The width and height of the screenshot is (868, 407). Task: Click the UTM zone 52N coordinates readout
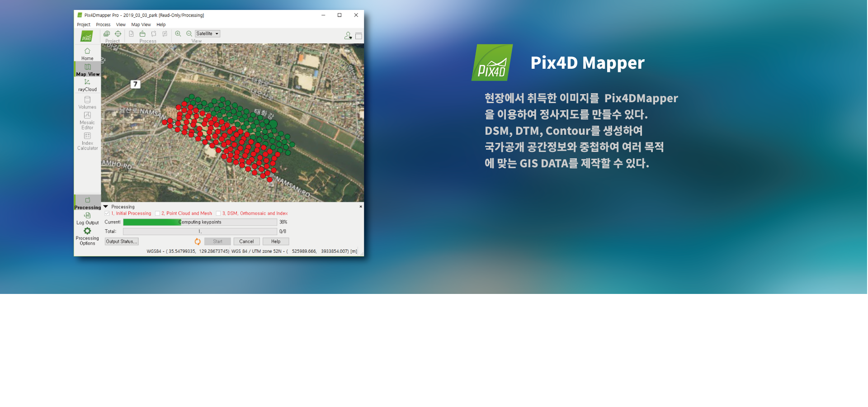(294, 251)
